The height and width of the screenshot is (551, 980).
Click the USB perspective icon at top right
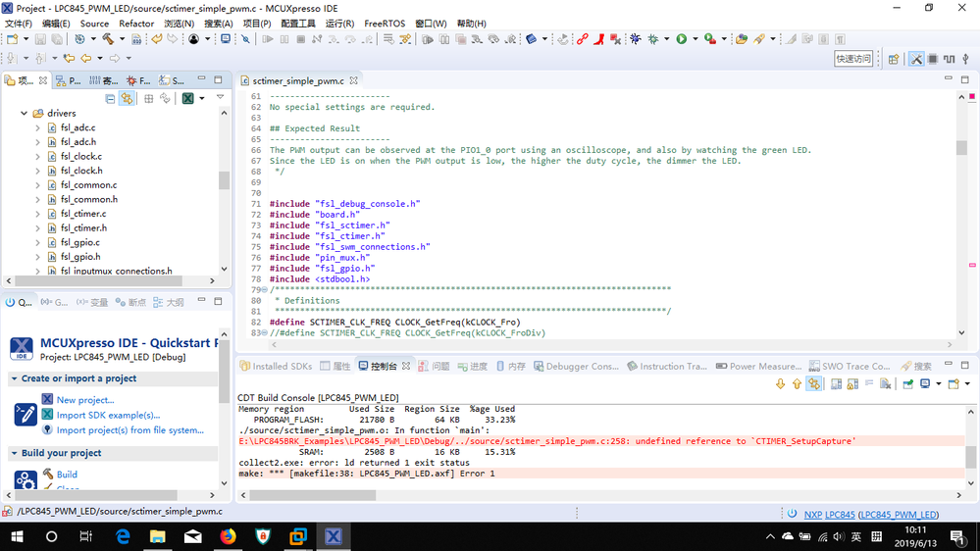(965, 59)
